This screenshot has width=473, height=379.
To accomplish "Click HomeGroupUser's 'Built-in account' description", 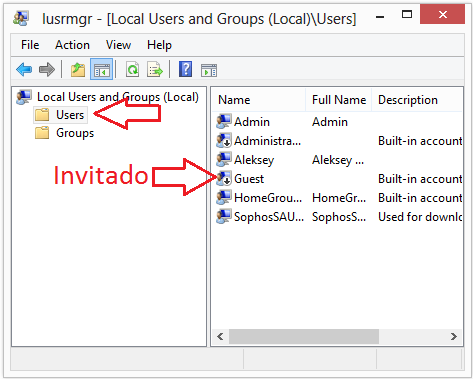I will coord(420,198).
